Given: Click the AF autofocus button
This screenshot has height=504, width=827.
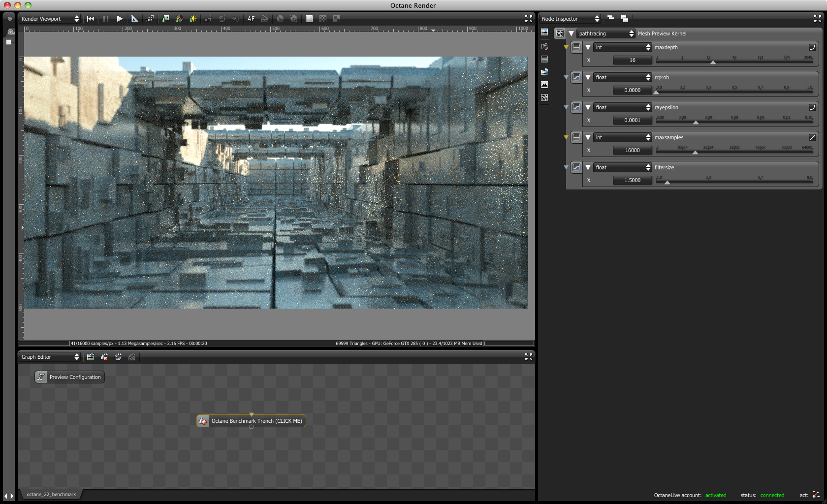Looking at the screenshot, I should (x=251, y=19).
